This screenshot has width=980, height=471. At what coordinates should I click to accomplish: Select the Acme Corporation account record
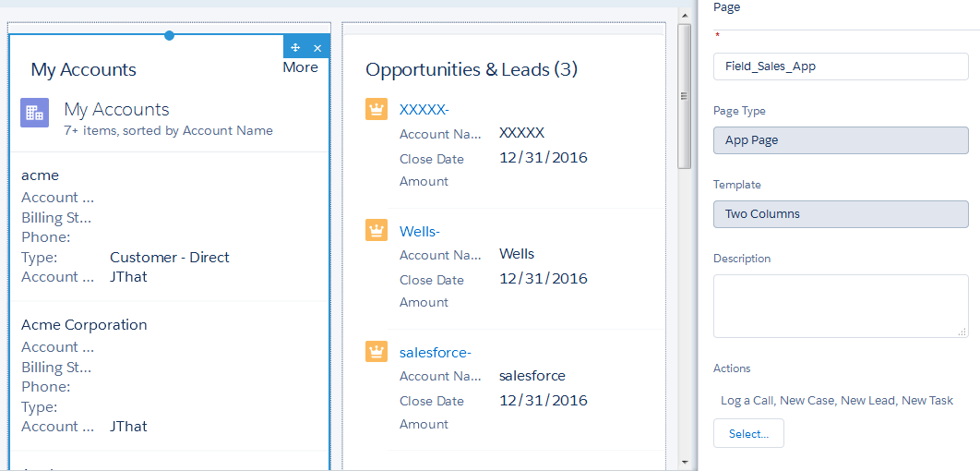[x=84, y=325]
